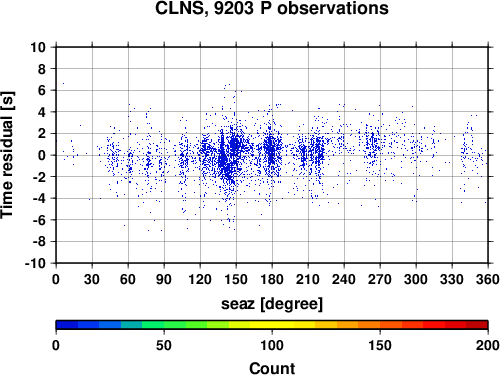
Task: Click the x-axis tick label 360
Action: pos(488,279)
